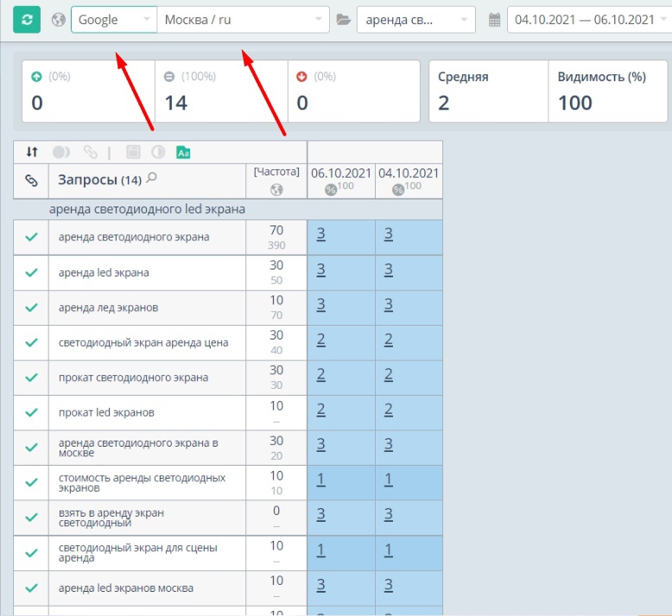The height and width of the screenshot is (616, 672).
Task: Toggle checkmark for стоимость аренды светодиодных экранов
Action: tap(31, 482)
